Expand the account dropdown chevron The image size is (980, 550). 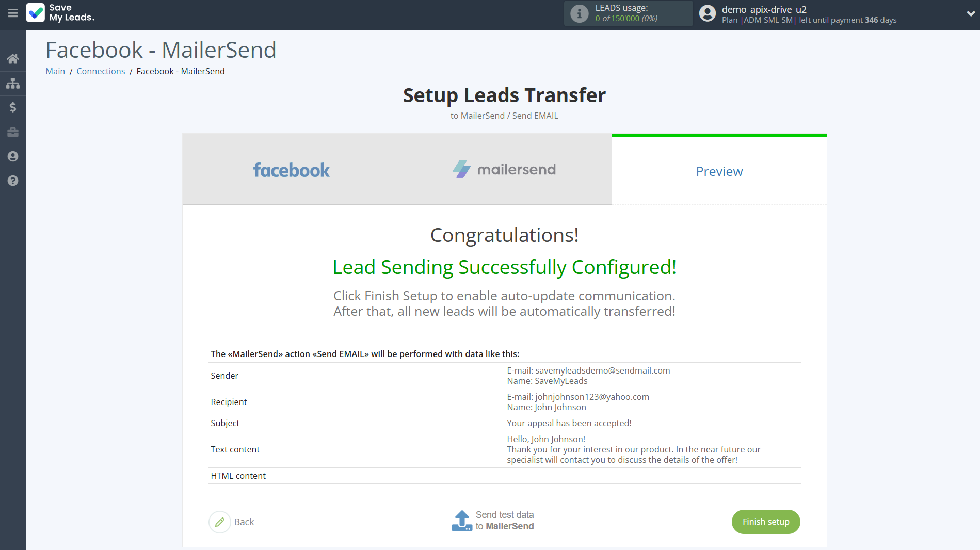971,14
